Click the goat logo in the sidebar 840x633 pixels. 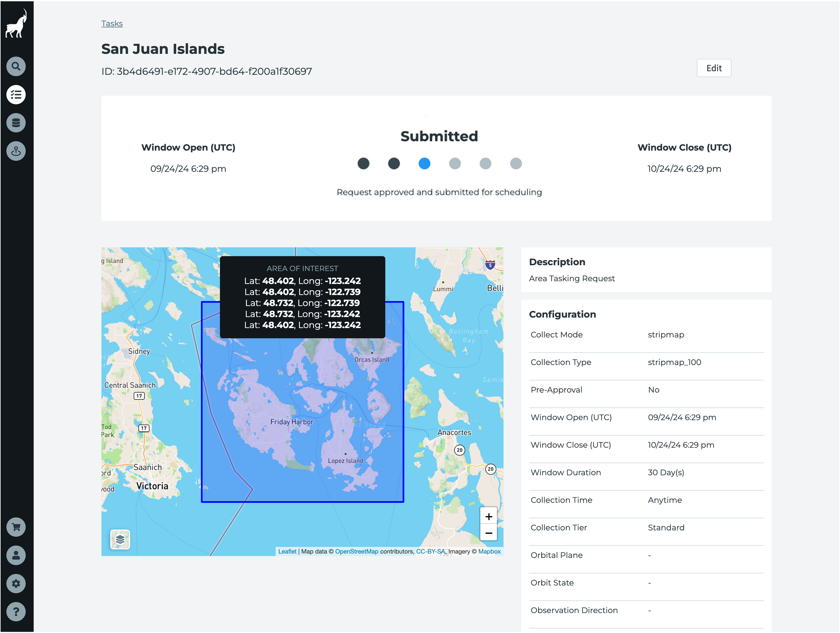point(16,24)
